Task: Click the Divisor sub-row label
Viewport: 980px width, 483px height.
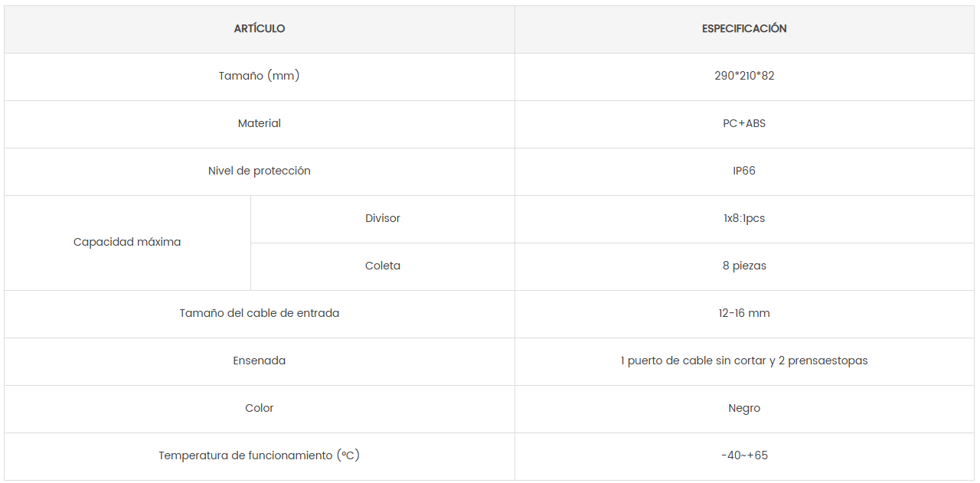Action: [x=383, y=218]
